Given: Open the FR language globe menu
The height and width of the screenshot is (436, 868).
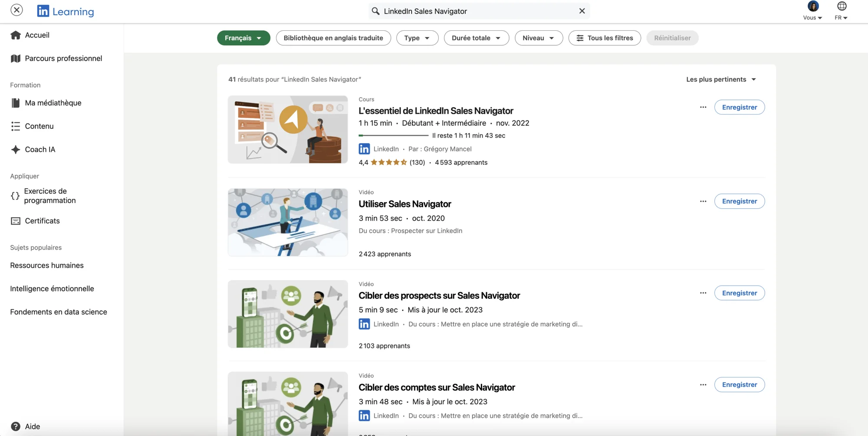Looking at the screenshot, I should [842, 11].
